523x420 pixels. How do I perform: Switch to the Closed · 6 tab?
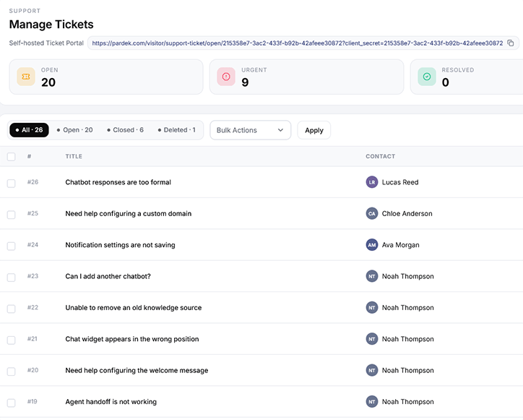[126, 130]
